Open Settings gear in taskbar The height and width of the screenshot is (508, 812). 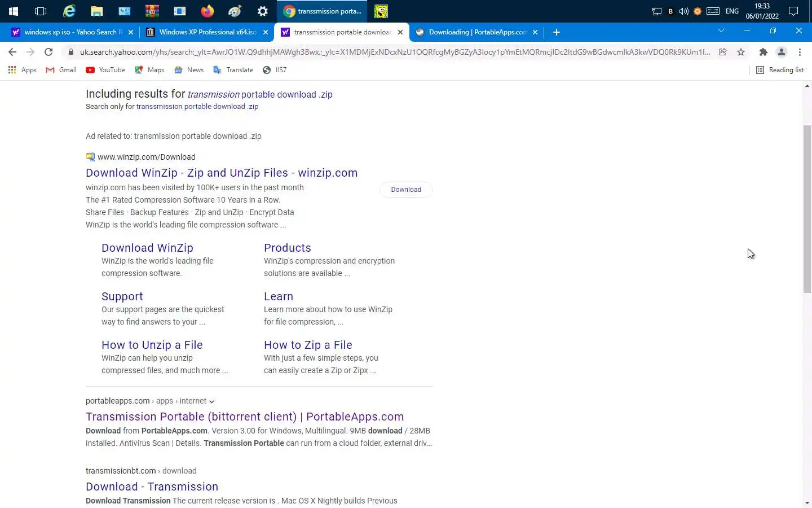click(x=262, y=11)
